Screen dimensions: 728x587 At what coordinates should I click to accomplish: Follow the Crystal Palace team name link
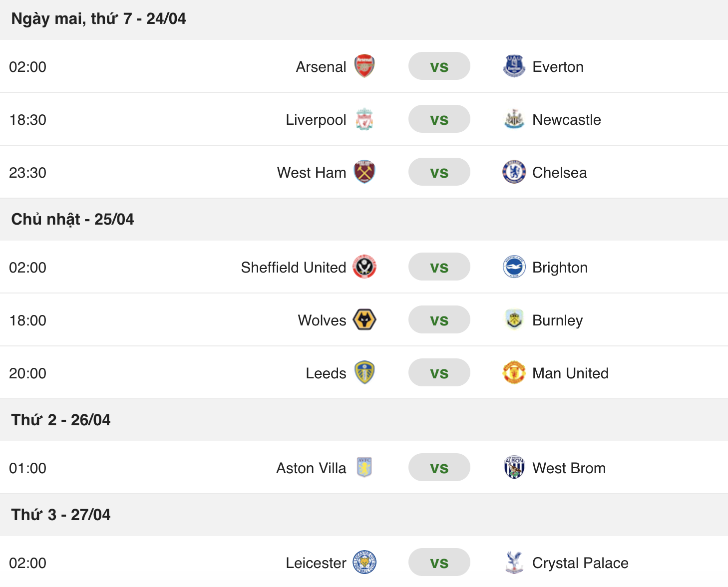tap(580, 563)
